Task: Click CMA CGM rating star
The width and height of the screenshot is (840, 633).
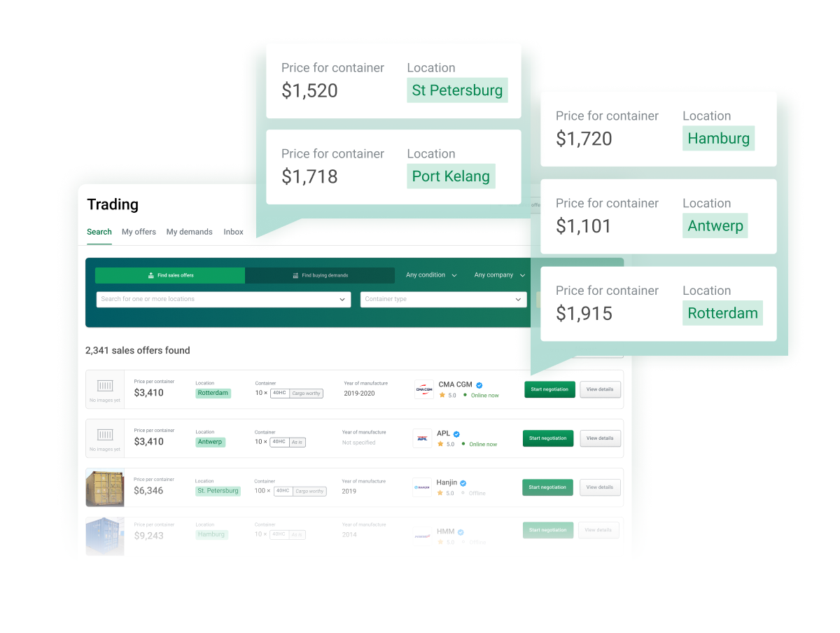Action: tap(442, 395)
